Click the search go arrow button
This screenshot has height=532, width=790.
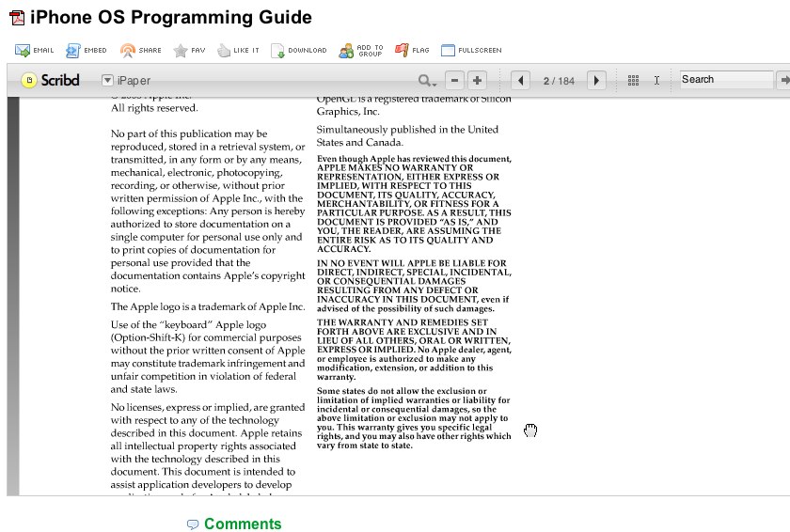tap(783, 80)
